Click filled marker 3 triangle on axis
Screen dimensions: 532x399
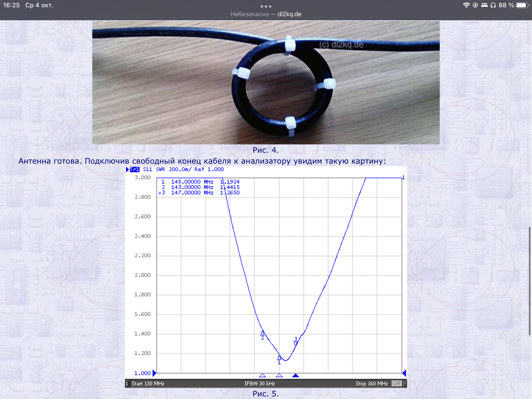(296, 375)
